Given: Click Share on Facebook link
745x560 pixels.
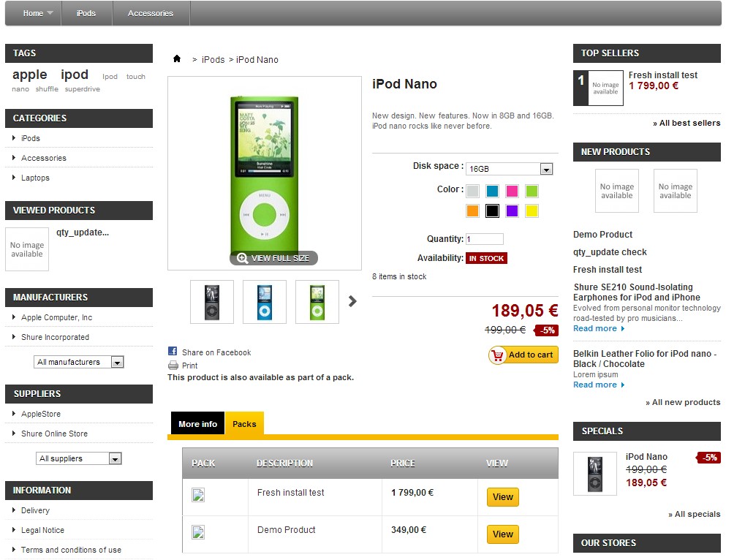Looking at the screenshot, I should tap(216, 352).
